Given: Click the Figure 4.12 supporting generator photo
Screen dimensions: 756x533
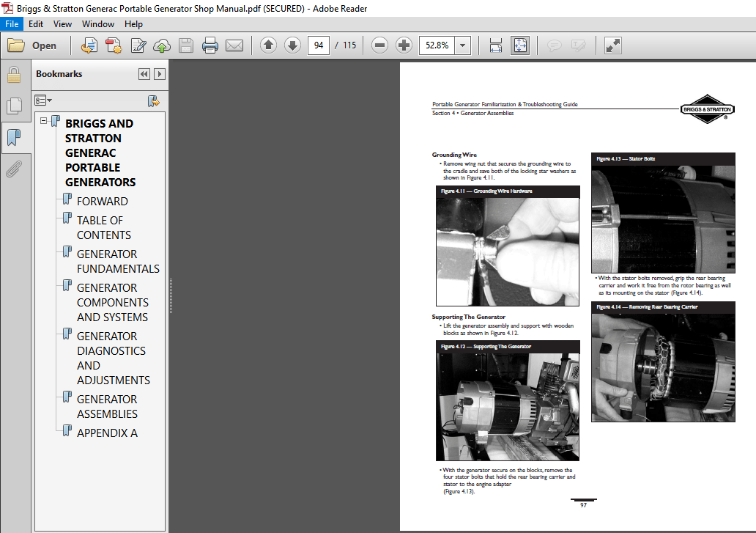Looking at the screenshot, I should click(508, 406).
